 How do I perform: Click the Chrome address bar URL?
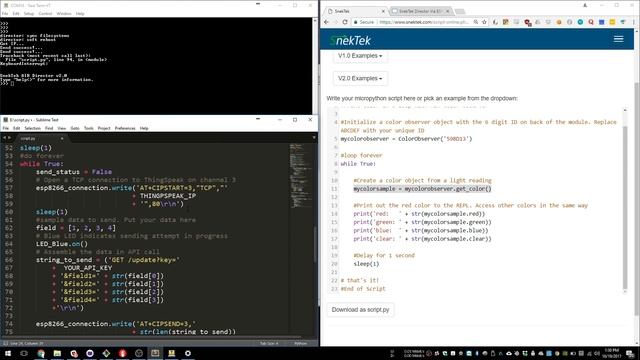point(424,22)
